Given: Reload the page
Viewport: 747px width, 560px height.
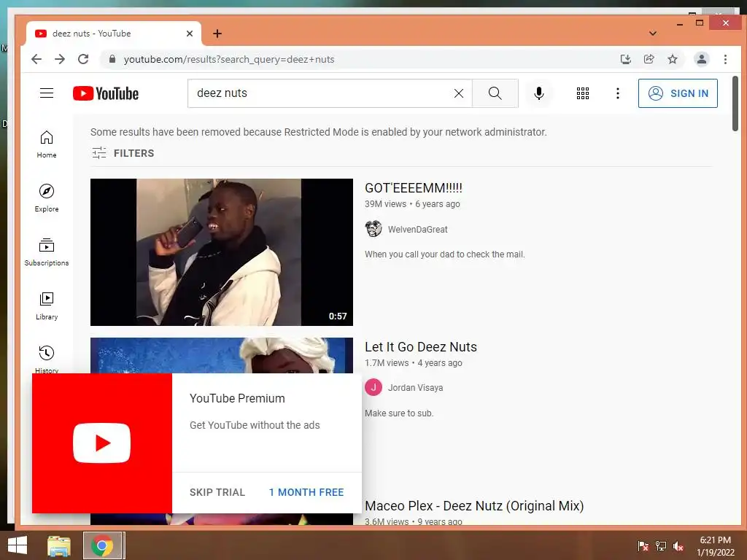Looking at the screenshot, I should (83, 59).
